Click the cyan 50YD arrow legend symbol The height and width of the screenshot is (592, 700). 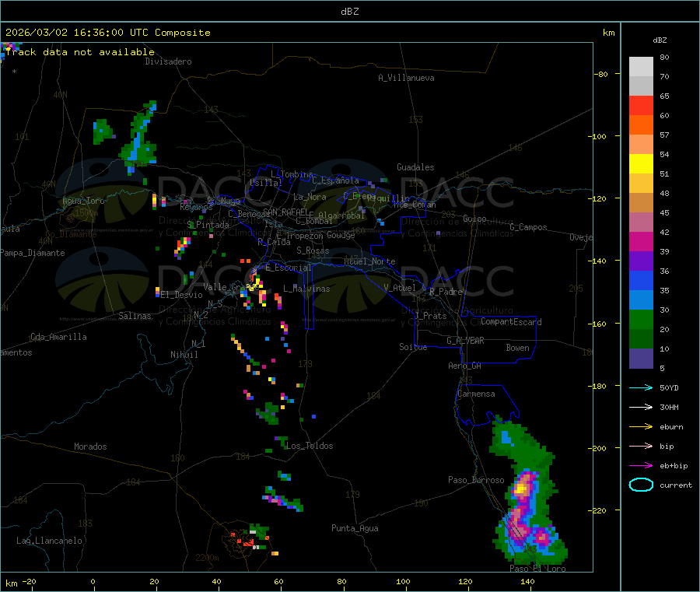(641, 387)
